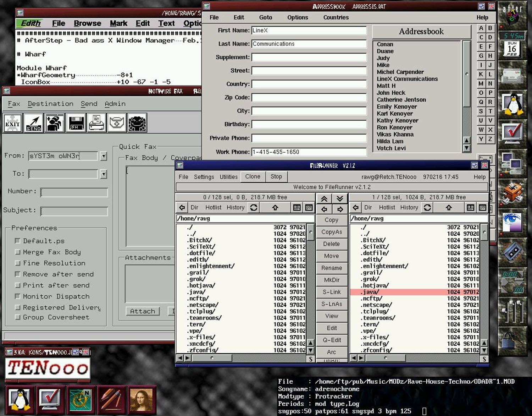Open the To field dropdown arrow
Screen dimensions: 532x416
click(x=103, y=174)
